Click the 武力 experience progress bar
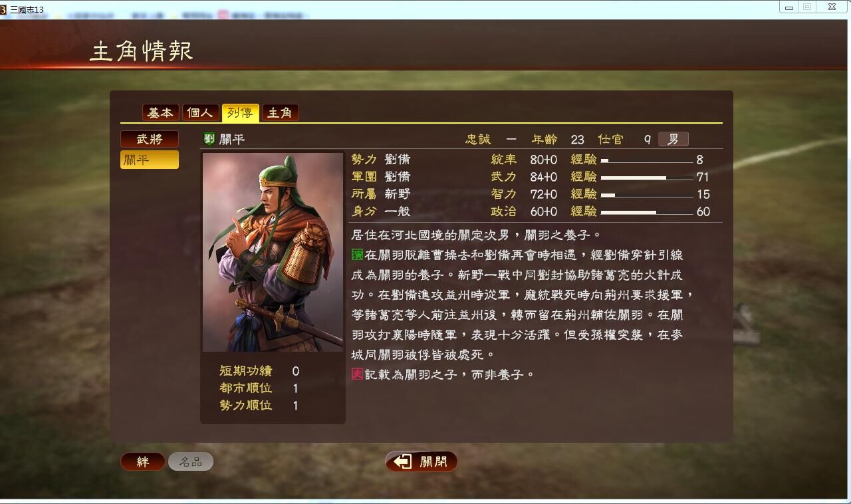The width and height of the screenshot is (851, 504). coord(647,178)
